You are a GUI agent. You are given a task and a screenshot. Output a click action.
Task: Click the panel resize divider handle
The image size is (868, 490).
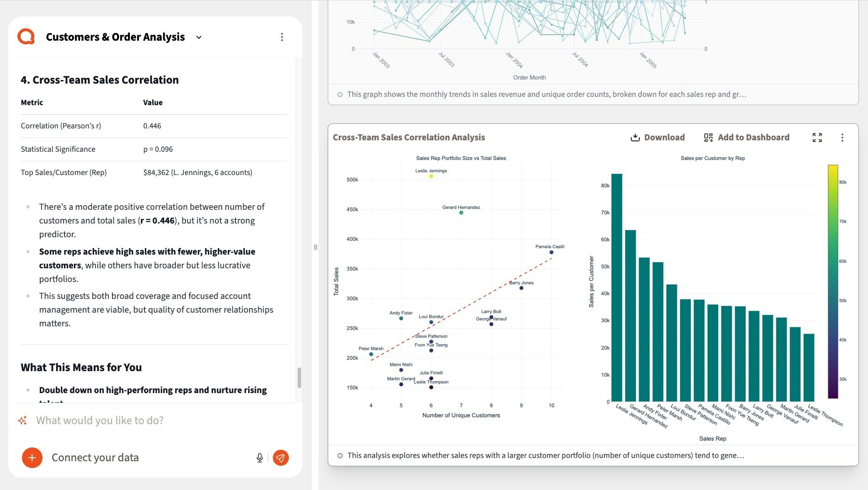[315, 247]
